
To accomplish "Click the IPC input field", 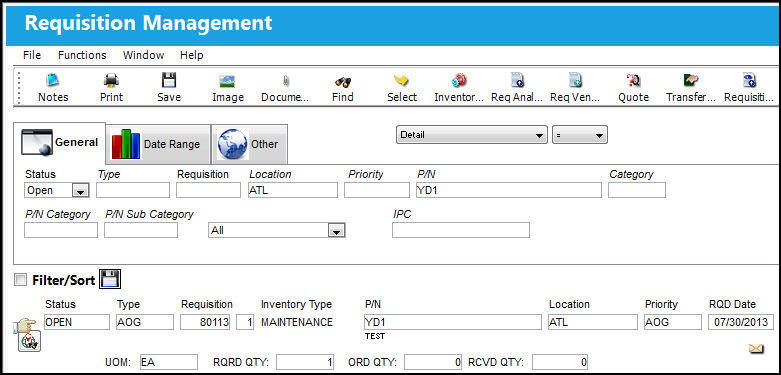I will [461, 230].
